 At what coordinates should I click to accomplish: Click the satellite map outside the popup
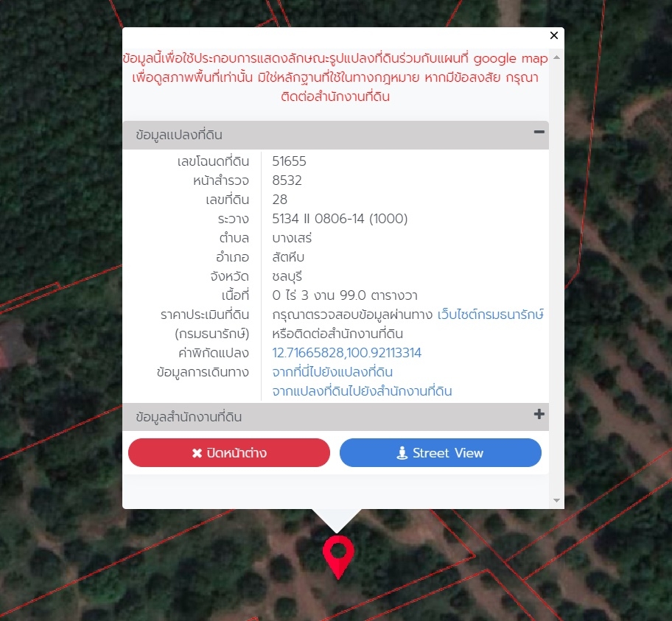tap(60, 172)
